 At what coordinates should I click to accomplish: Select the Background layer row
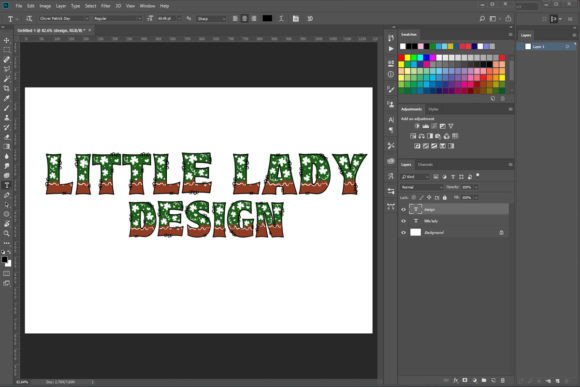454,232
